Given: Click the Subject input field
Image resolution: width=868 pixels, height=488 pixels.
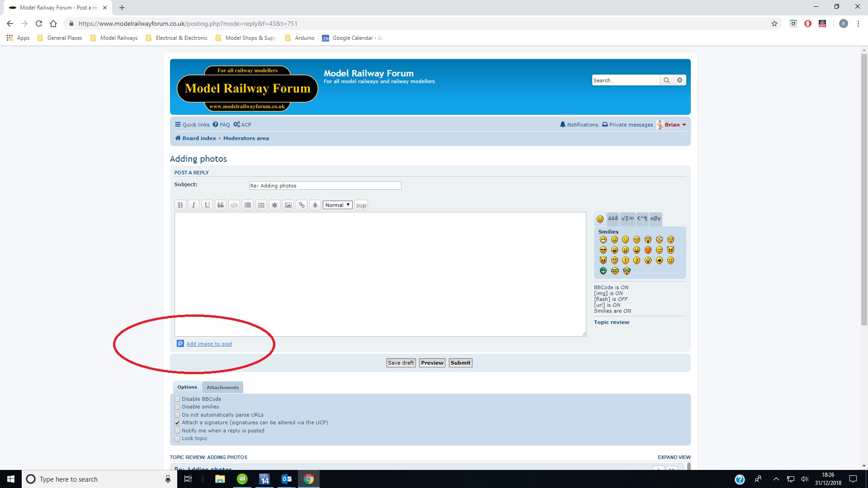Looking at the screenshot, I should 325,186.
